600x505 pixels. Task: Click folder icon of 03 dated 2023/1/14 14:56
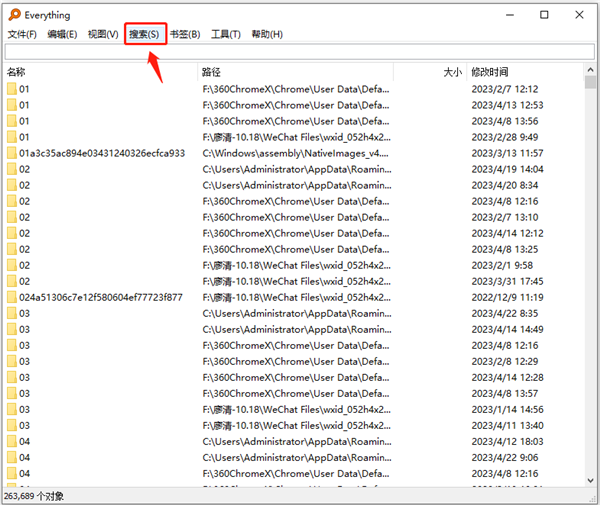(x=12, y=409)
